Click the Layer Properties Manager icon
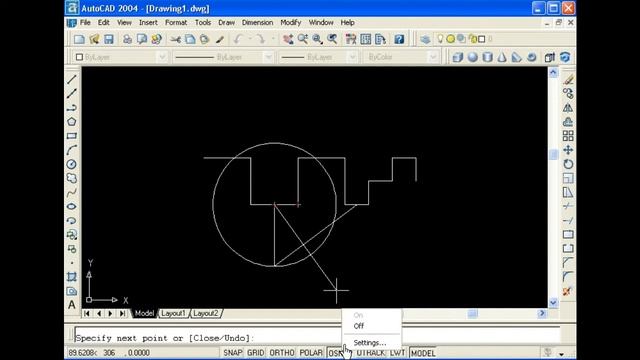The image size is (640, 360). tap(425, 39)
